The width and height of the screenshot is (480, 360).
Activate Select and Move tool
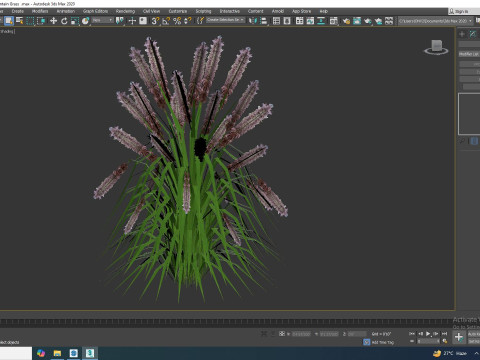[53, 21]
